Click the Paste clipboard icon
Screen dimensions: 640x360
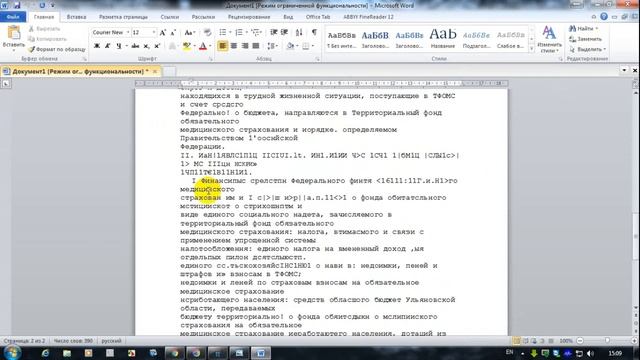(x=13, y=33)
